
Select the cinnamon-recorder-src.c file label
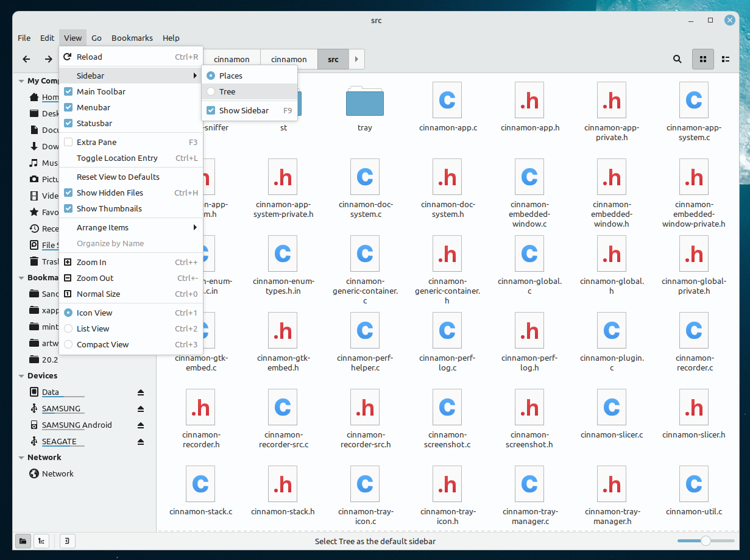coord(283,439)
